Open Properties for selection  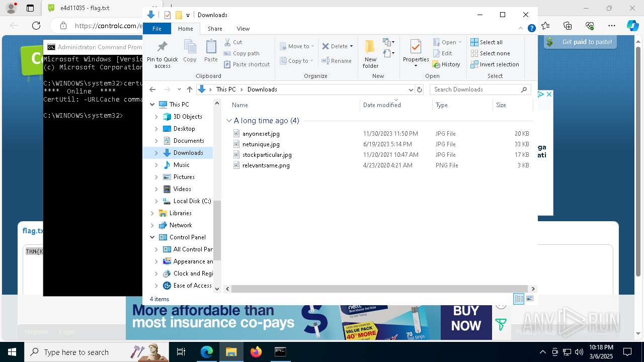pos(416,54)
